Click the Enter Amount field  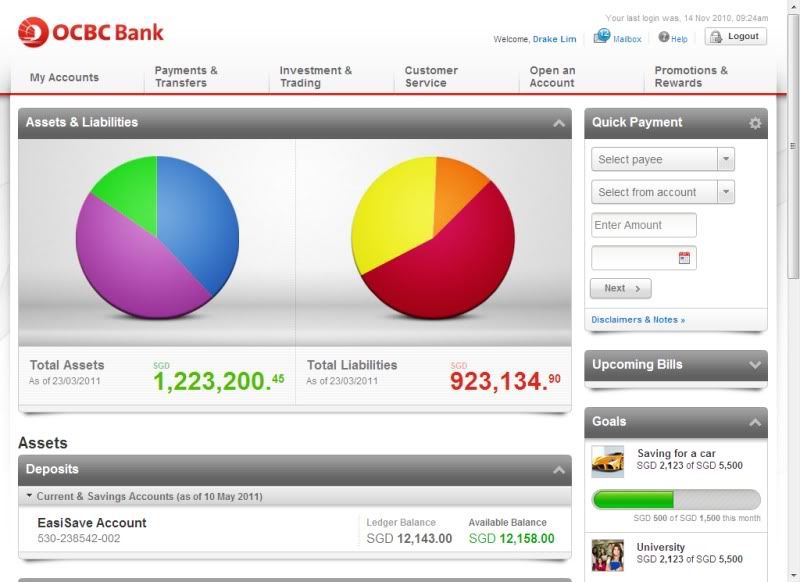(643, 225)
